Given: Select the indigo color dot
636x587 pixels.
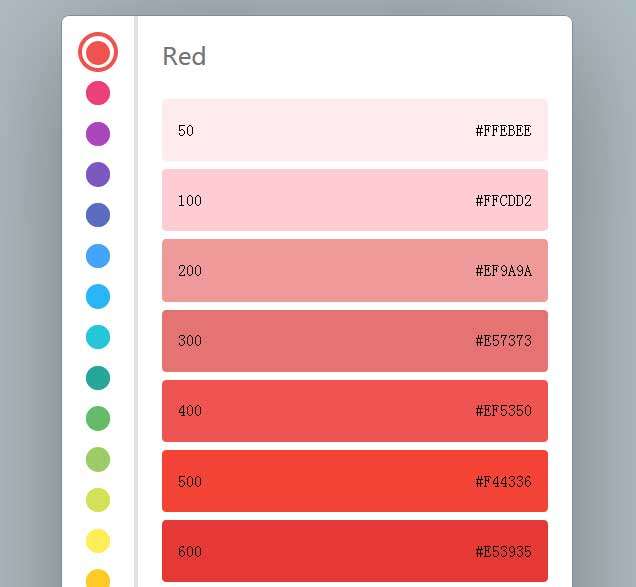Looking at the screenshot, I should click(98, 215).
